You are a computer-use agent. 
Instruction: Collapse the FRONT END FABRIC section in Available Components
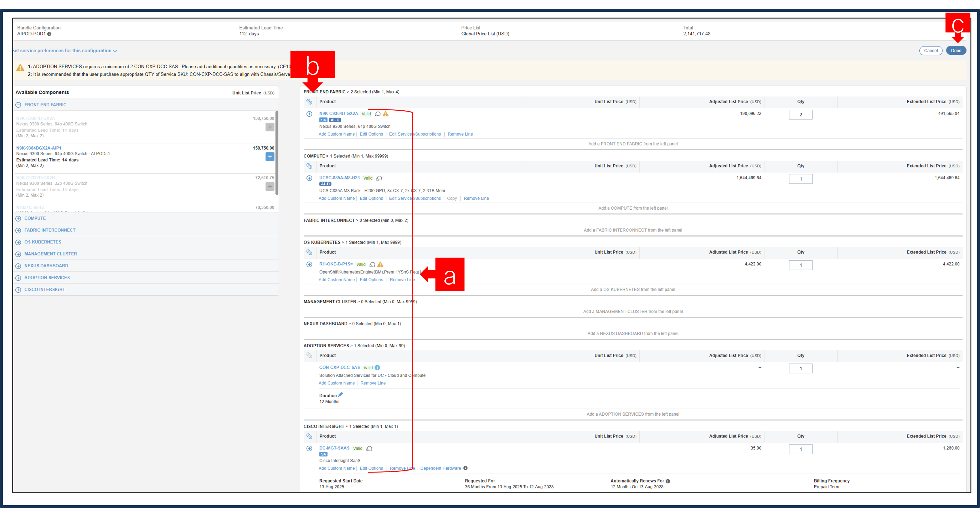(18, 105)
